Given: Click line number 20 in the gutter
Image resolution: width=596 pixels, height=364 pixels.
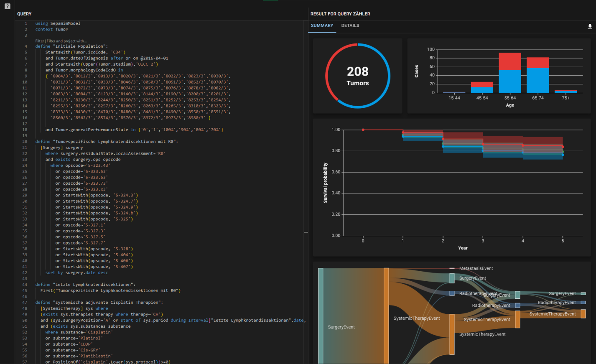Looking at the screenshot, I should pos(25,142).
